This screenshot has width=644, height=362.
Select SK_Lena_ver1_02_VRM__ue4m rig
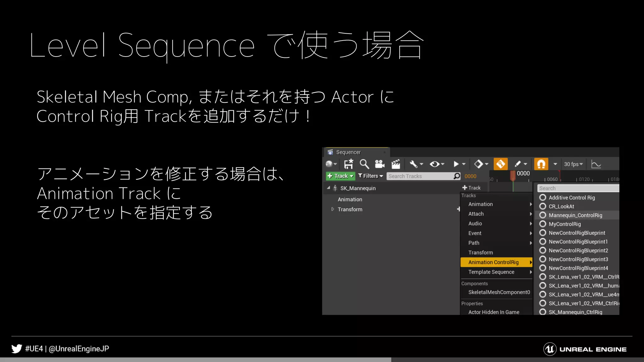point(577,294)
